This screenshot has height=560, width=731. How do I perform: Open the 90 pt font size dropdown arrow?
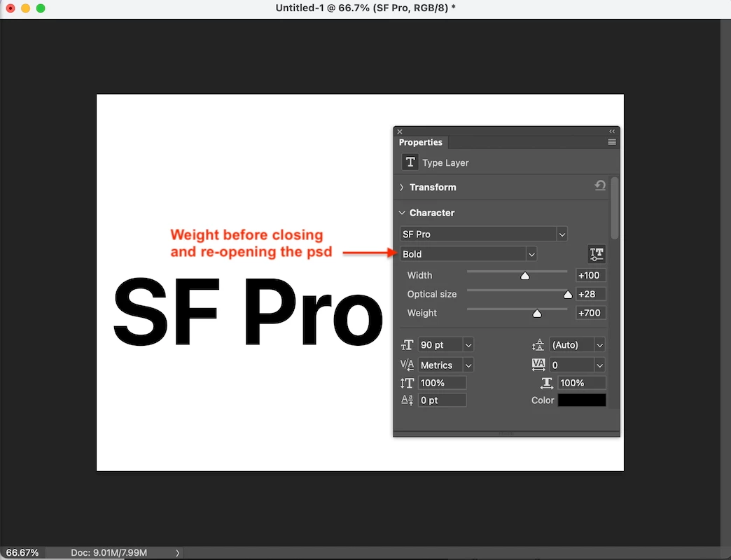click(468, 345)
